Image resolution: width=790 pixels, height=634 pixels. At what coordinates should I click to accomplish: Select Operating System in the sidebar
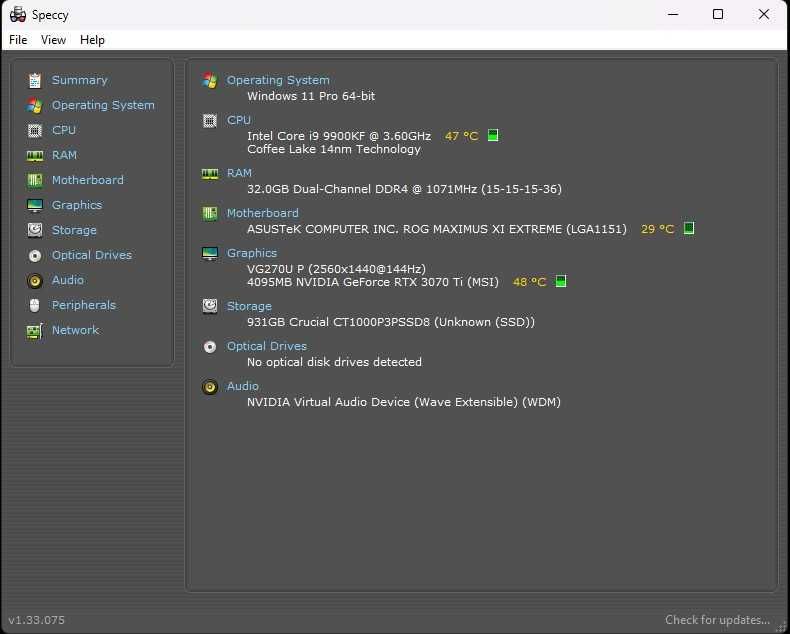point(103,105)
